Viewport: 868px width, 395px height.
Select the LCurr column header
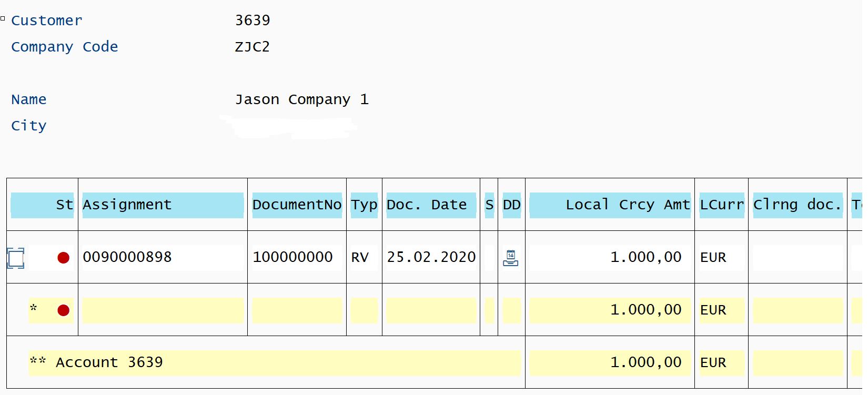point(722,205)
